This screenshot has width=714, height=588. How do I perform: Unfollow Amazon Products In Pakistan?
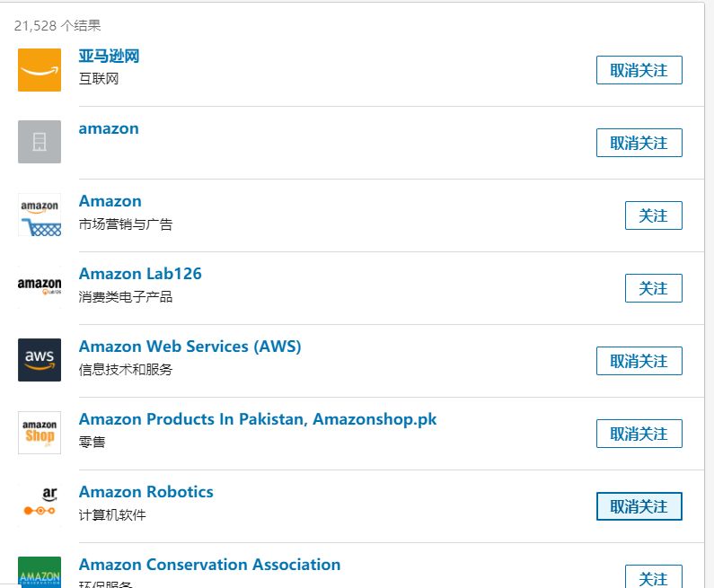[x=639, y=434]
